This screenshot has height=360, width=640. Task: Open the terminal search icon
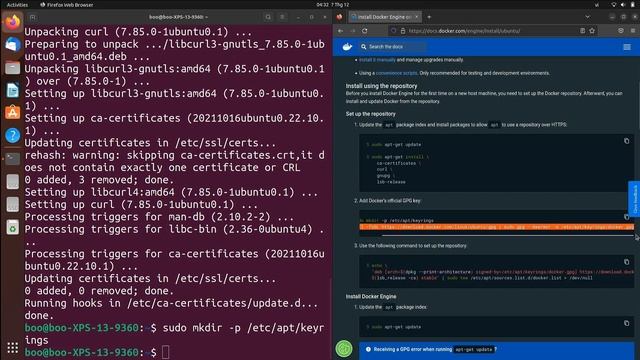268,17
